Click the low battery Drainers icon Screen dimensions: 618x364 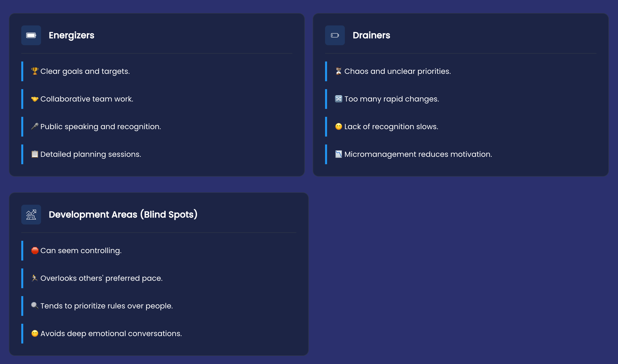click(x=335, y=35)
